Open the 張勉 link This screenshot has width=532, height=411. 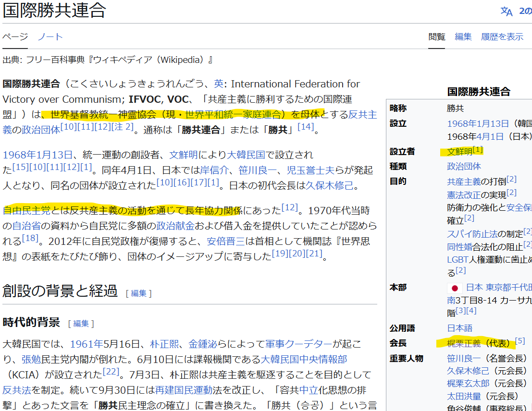coord(31,360)
